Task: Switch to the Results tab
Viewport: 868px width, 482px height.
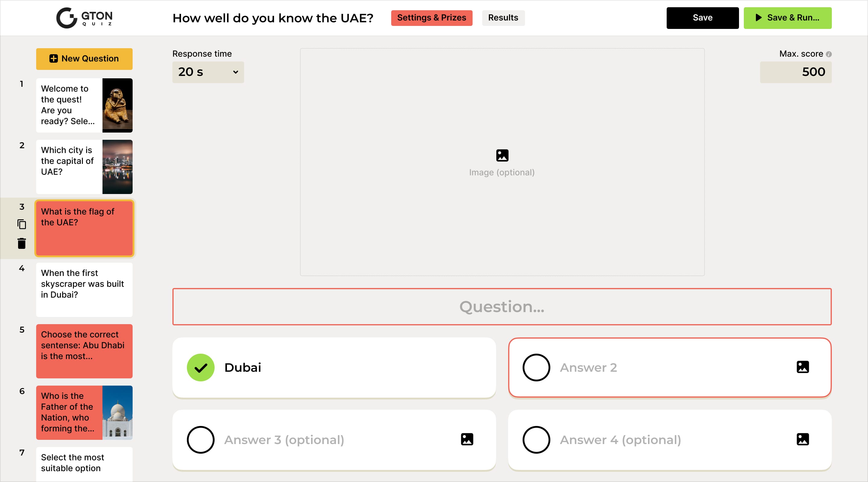Action: tap(503, 18)
